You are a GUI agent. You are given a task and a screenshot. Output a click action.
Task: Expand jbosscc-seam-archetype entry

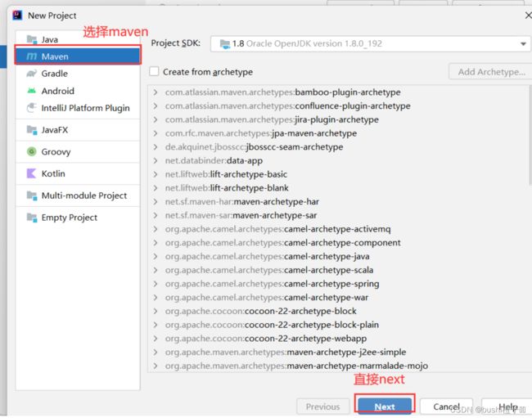[x=156, y=146]
